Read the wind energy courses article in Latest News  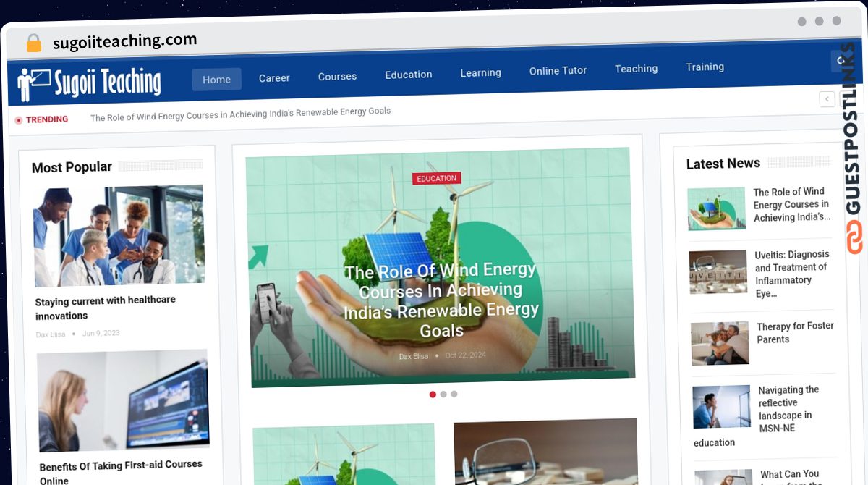coord(792,204)
